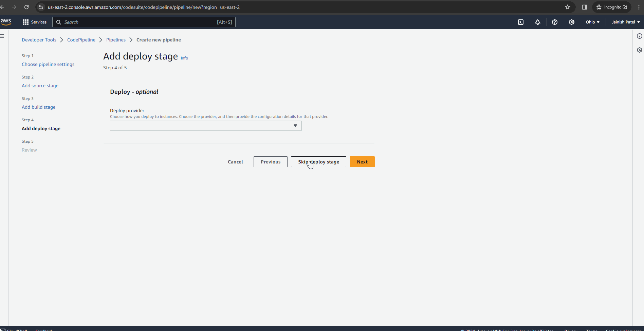Viewport: 644px width, 331px height.
Task: Open the Ohio region selector
Action: 592,22
